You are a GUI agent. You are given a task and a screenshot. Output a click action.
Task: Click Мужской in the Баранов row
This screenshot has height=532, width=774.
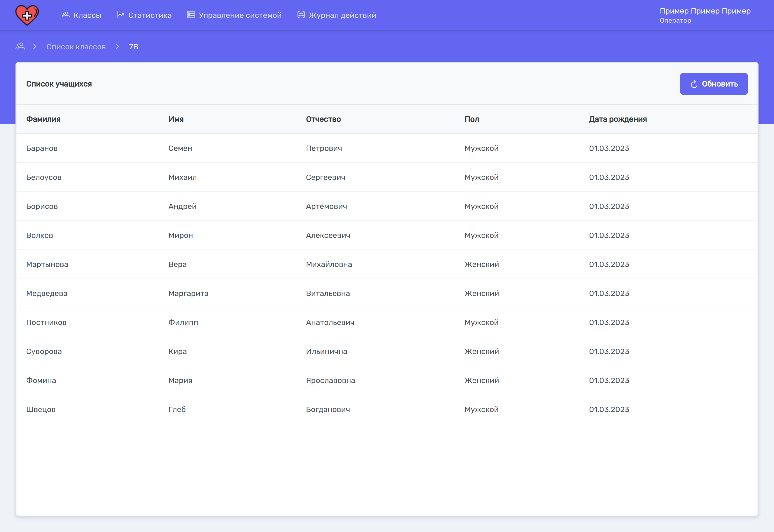482,148
